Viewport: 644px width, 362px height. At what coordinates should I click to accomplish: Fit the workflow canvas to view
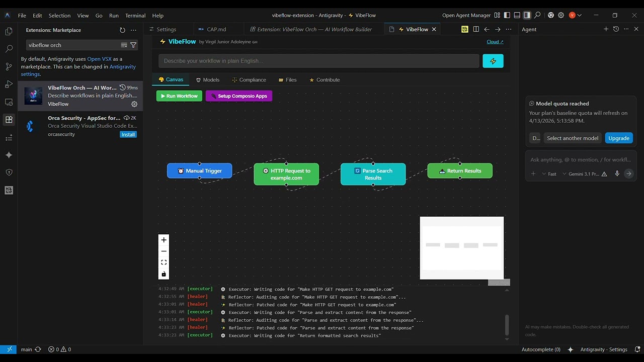164,262
